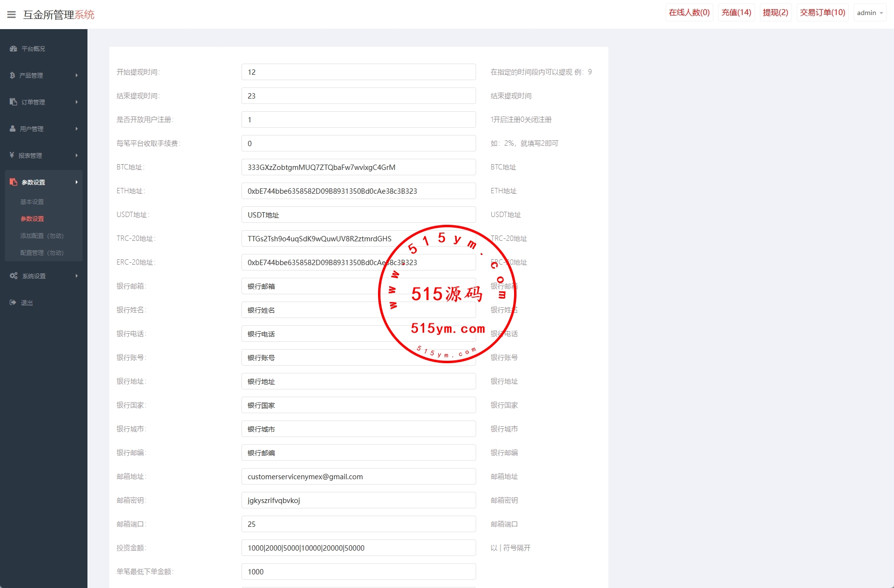Collapse the 参数设置 menu arrow

[77, 182]
